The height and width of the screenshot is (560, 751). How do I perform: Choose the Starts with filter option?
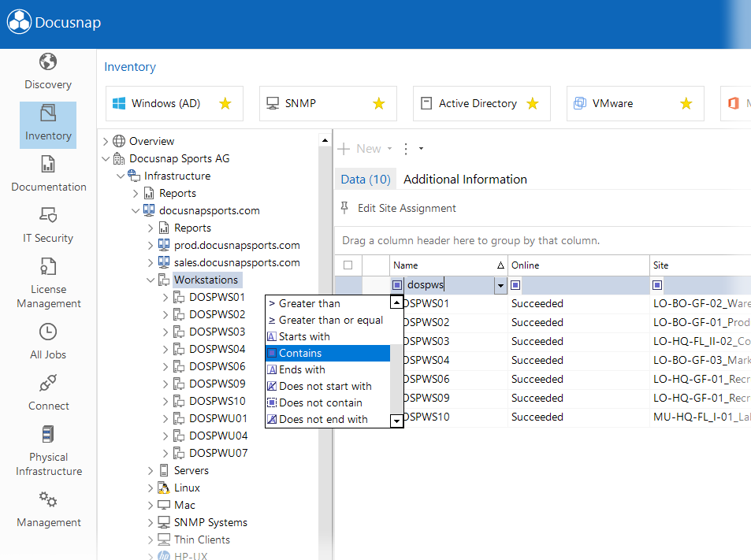pos(328,336)
